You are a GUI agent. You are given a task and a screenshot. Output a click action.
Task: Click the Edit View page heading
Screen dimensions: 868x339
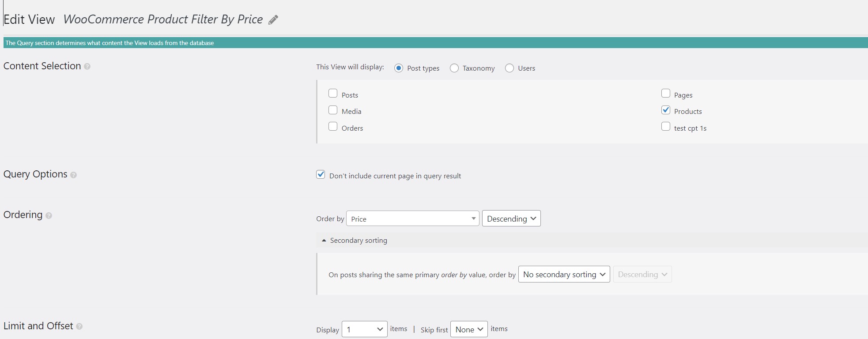(29, 19)
